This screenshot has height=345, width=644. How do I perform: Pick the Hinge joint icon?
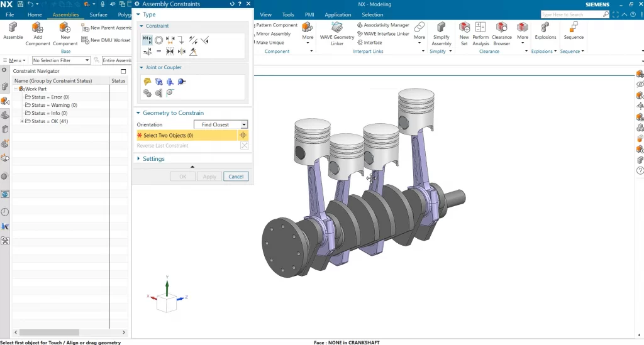pos(147,82)
